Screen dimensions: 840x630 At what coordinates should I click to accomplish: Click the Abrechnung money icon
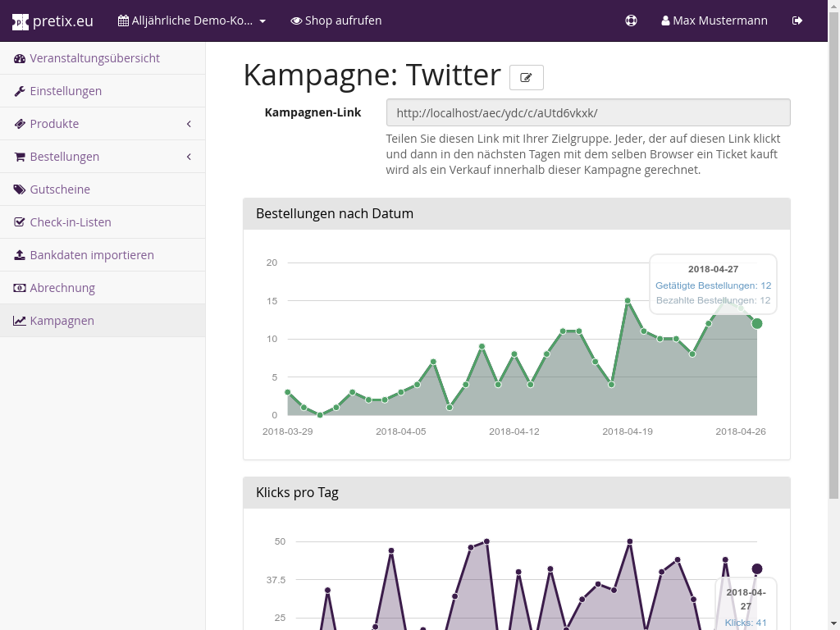(20, 288)
